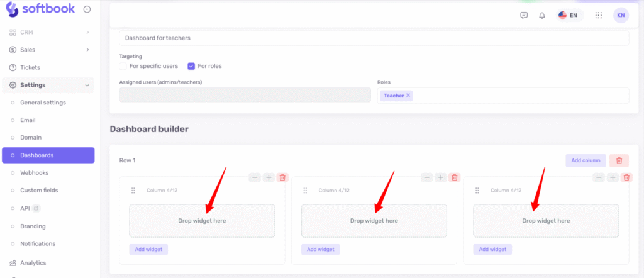Open the chat messages icon in header

tap(524, 15)
